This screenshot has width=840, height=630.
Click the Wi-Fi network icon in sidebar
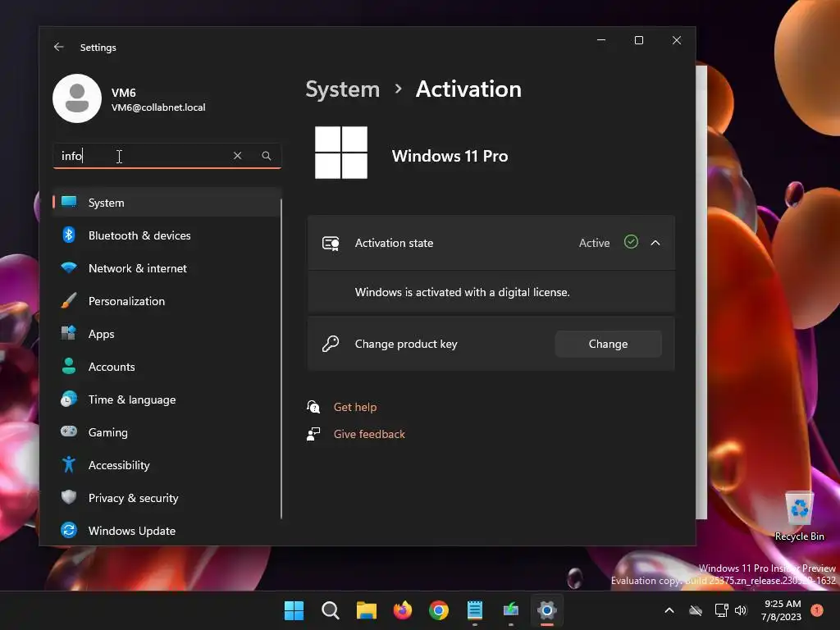coord(69,267)
